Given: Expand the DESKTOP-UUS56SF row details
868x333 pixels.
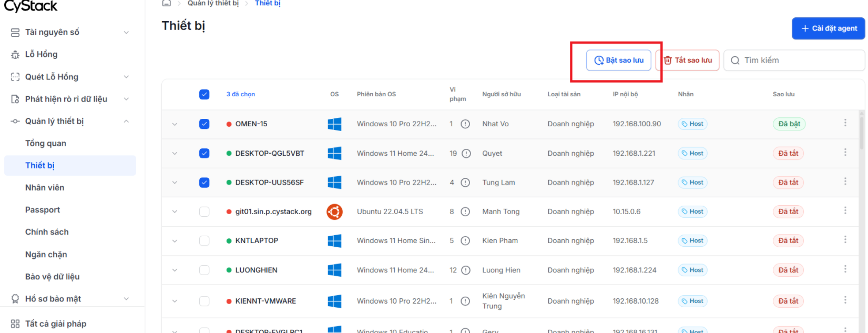Looking at the screenshot, I should pos(175,183).
